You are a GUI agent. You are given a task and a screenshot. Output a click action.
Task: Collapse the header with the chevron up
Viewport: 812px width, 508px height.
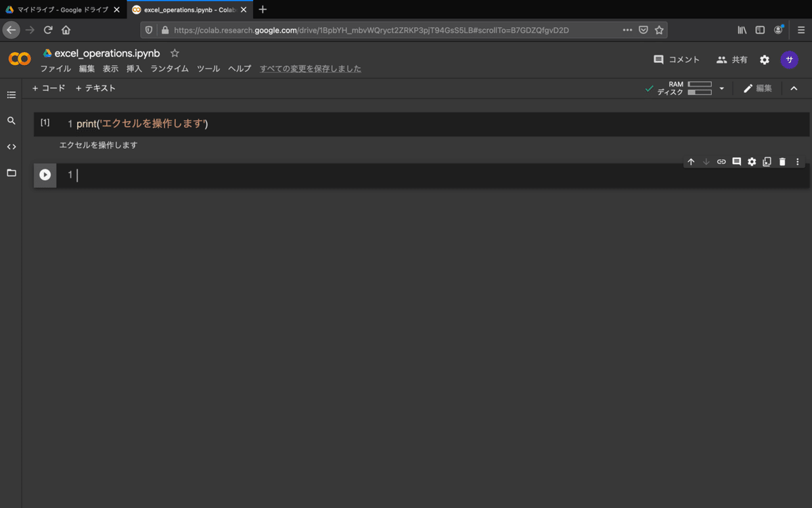(794, 88)
